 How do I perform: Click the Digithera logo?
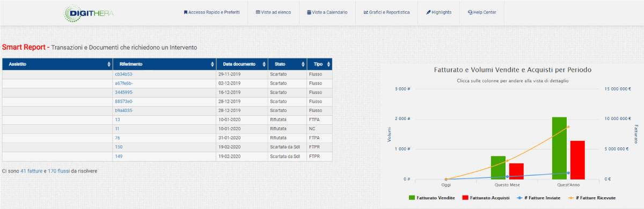(x=89, y=12)
